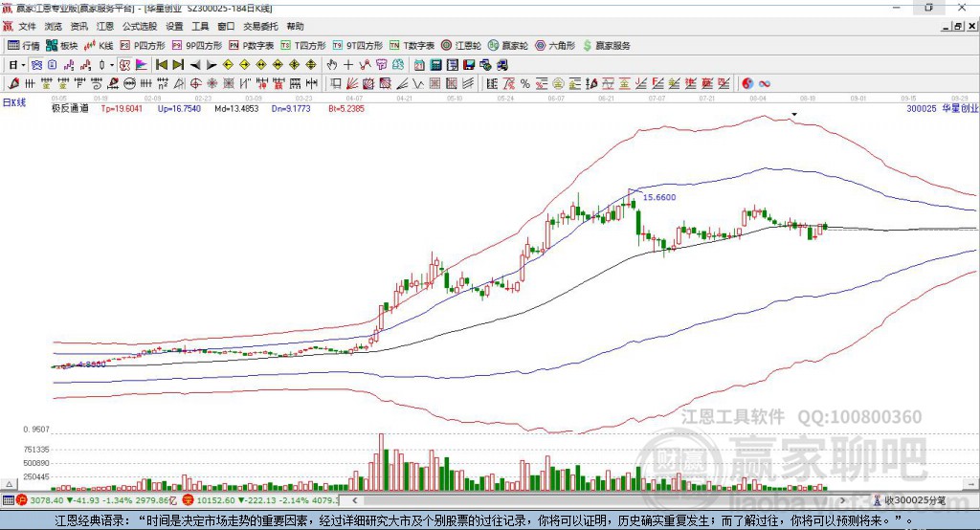This screenshot has width=980, height=530.
Task: Click the 沪 Shanghai index status icon
Action: 23,500
